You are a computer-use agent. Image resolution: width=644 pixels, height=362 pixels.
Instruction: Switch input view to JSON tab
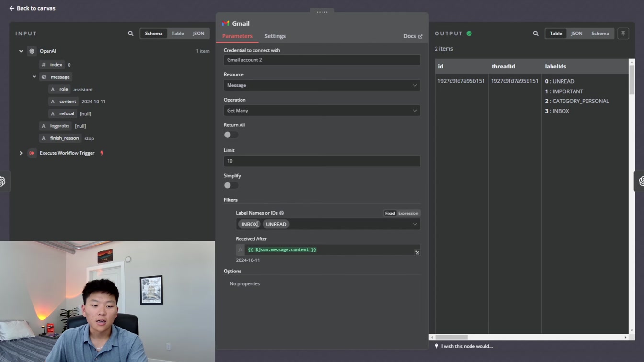coord(198,34)
